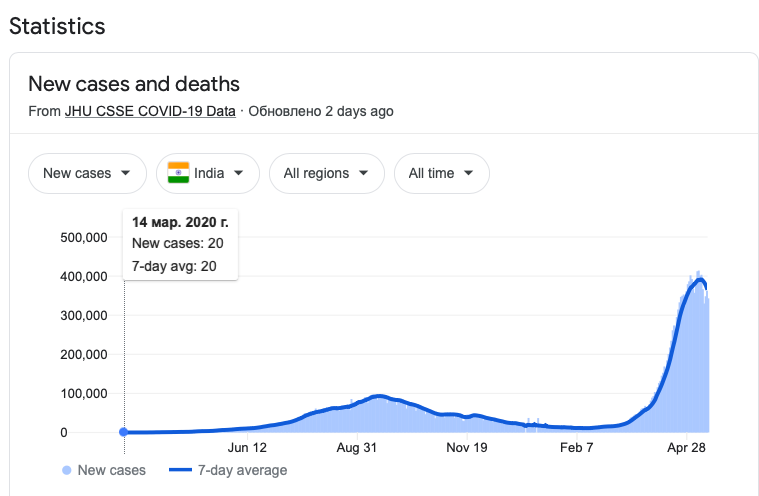Expand the All regions filter
This screenshot has height=496, width=759.
[x=326, y=173]
